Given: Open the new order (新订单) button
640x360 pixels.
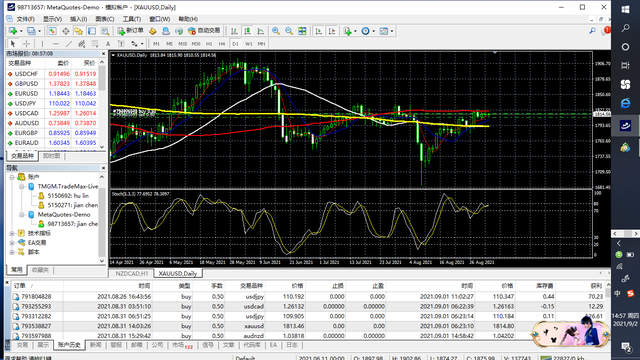Looking at the screenshot, I should click(131, 31).
